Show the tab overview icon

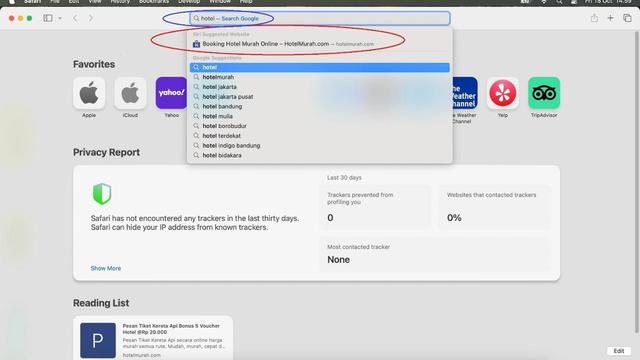point(627,18)
